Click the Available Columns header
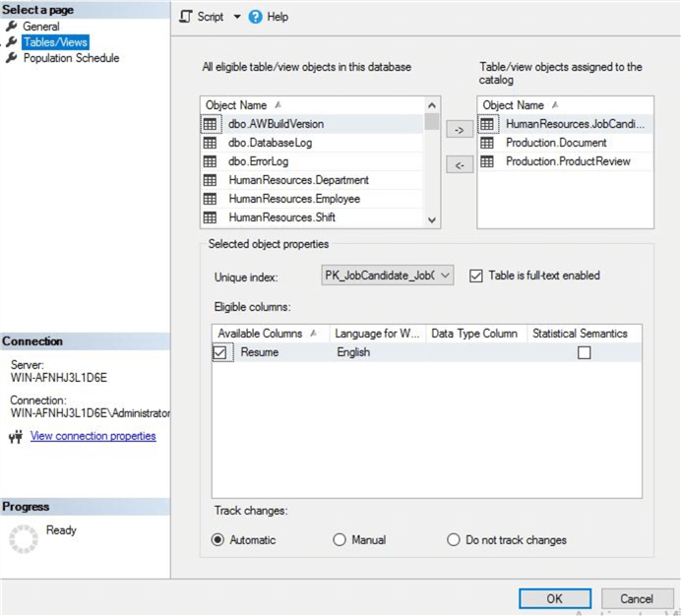 (271, 334)
